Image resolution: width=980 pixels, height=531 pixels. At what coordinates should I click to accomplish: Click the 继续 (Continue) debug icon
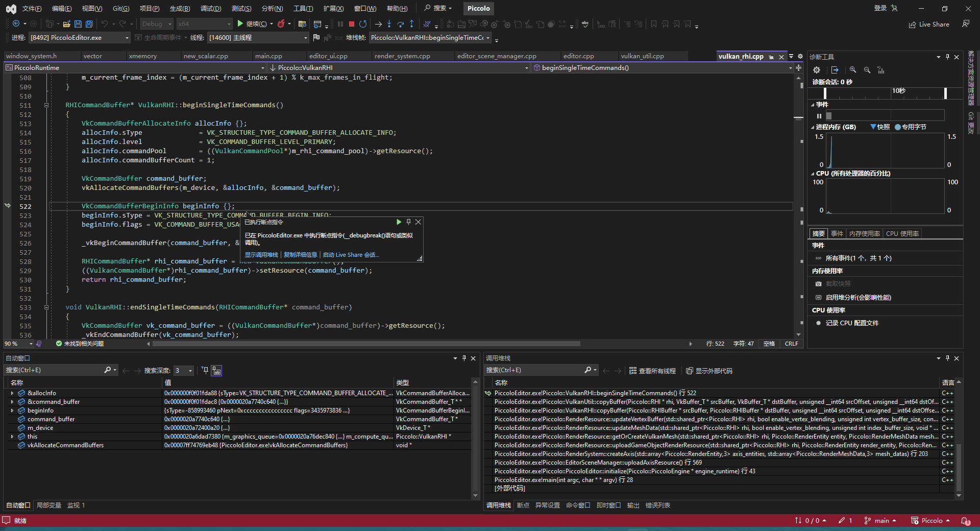click(x=240, y=23)
